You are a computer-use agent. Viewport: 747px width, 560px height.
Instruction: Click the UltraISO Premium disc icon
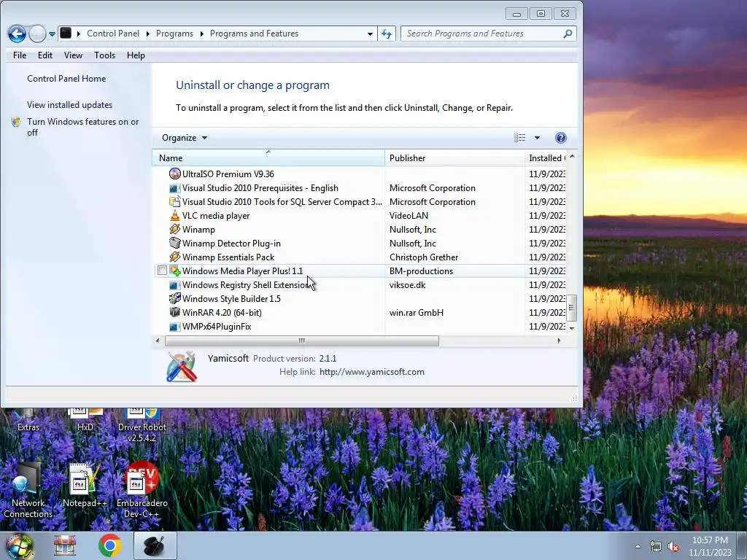pos(175,174)
